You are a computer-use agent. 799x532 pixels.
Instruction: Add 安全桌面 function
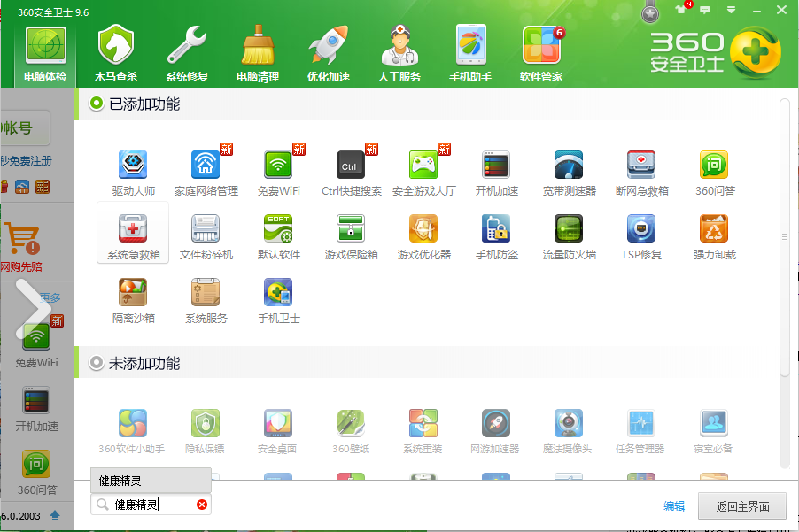[278, 432]
